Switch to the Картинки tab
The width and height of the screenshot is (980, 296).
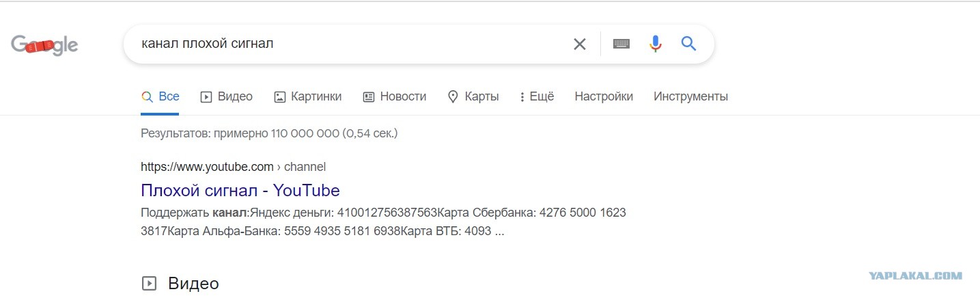coord(307,96)
